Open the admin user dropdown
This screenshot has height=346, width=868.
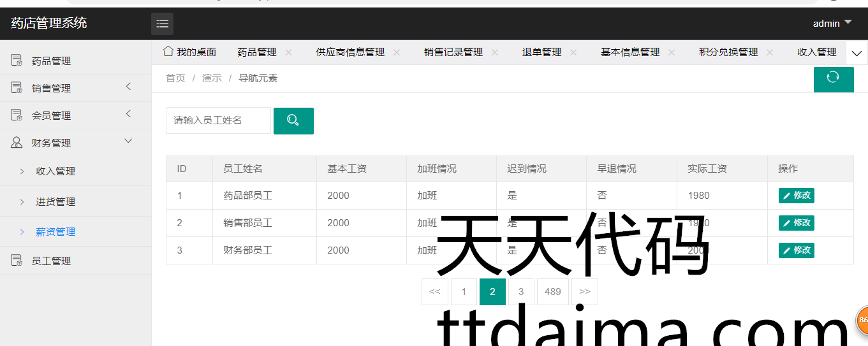[x=832, y=23]
